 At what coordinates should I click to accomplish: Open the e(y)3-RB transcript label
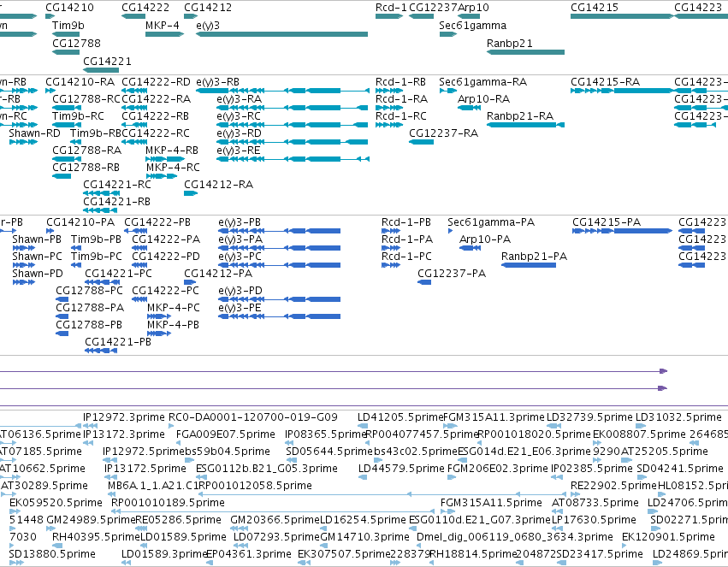click(217, 81)
